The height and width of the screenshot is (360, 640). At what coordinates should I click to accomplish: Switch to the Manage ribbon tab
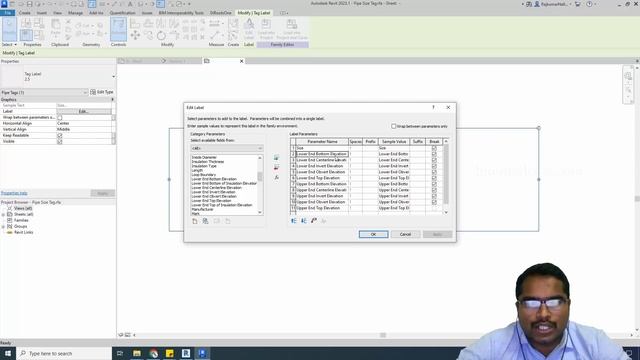[x=75, y=13]
